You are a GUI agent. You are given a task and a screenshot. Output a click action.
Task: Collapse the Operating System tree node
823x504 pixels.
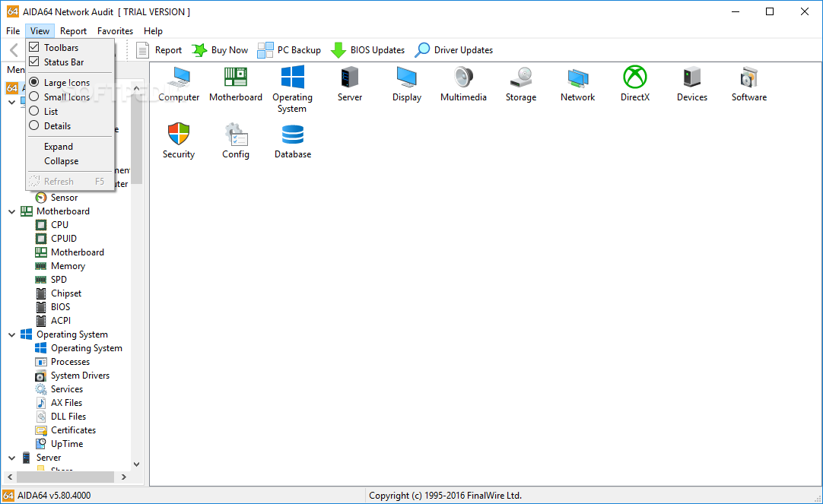tap(12, 334)
